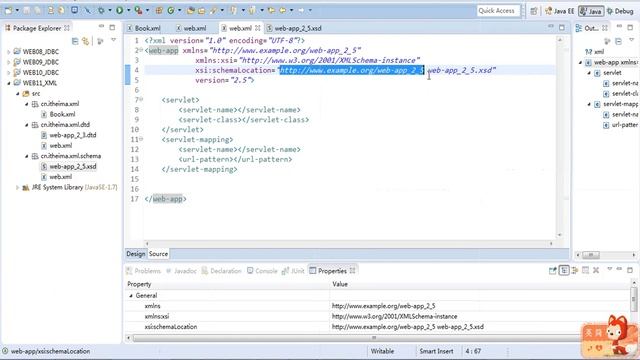The width and height of the screenshot is (640, 360).
Task: Collapse the WEB11_XML project
Action: coord(9,83)
